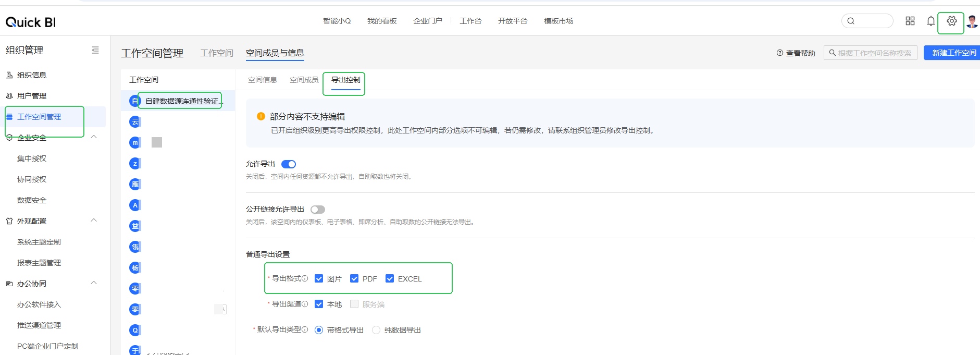Open the apps grid icon
The height and width of the screenshot is (355, 980).
(x=910, y=21)
